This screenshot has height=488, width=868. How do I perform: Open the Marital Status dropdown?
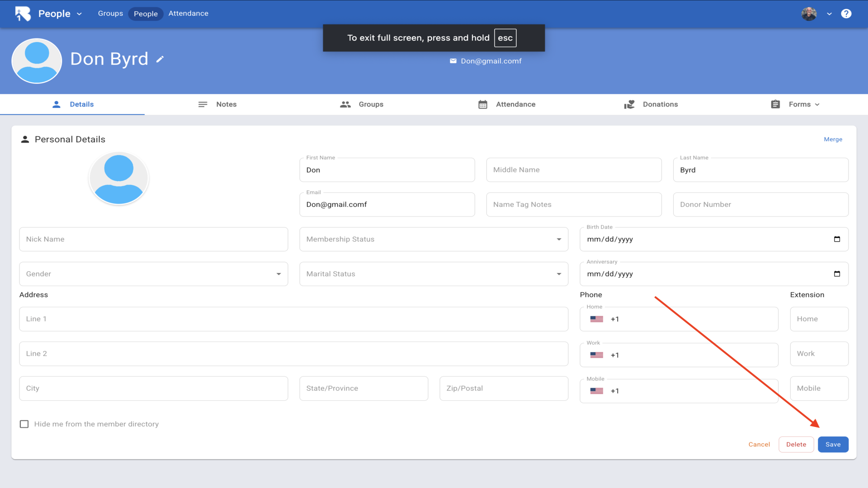click(559, 274)
